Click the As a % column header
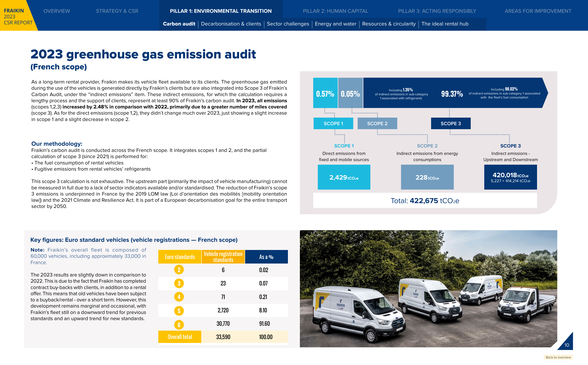The width and height of the screenshot is (588, 365). point(266,257)
